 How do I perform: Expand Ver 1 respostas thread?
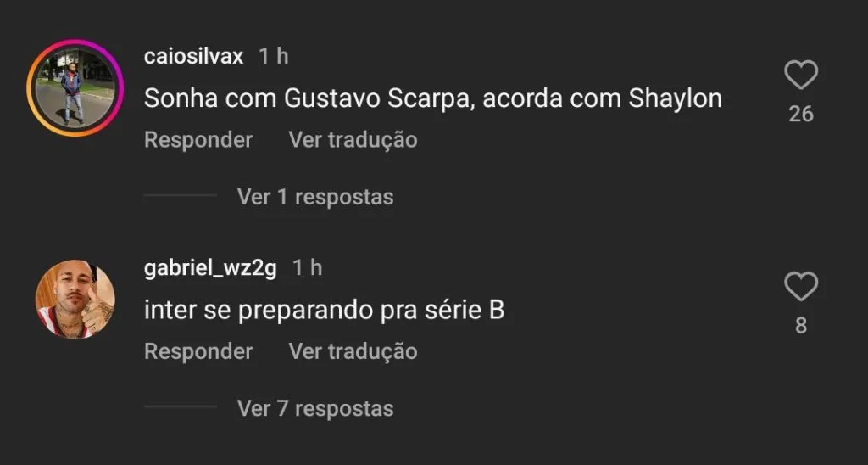point(315,197)
